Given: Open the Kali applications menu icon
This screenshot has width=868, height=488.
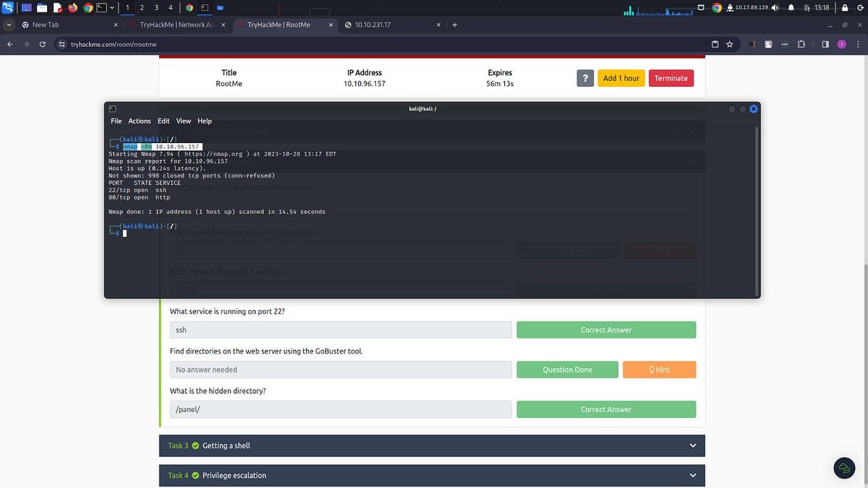Looking at the screenshot, I should [8, 7].
